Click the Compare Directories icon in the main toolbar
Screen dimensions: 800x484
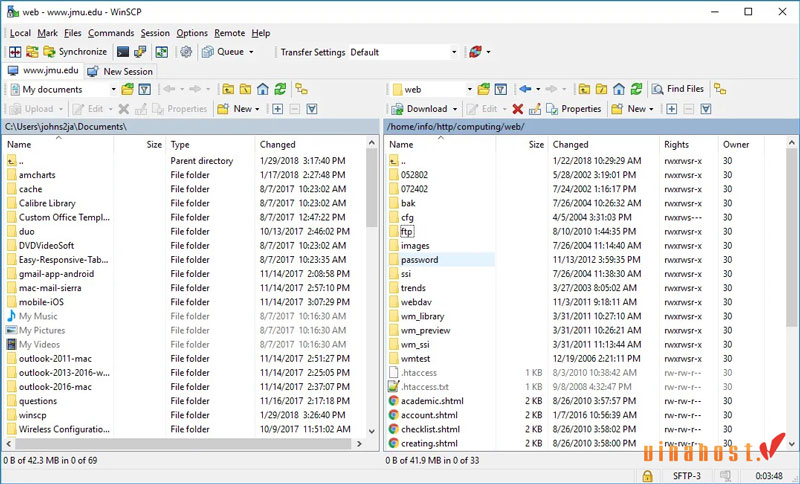pos(15,52)
